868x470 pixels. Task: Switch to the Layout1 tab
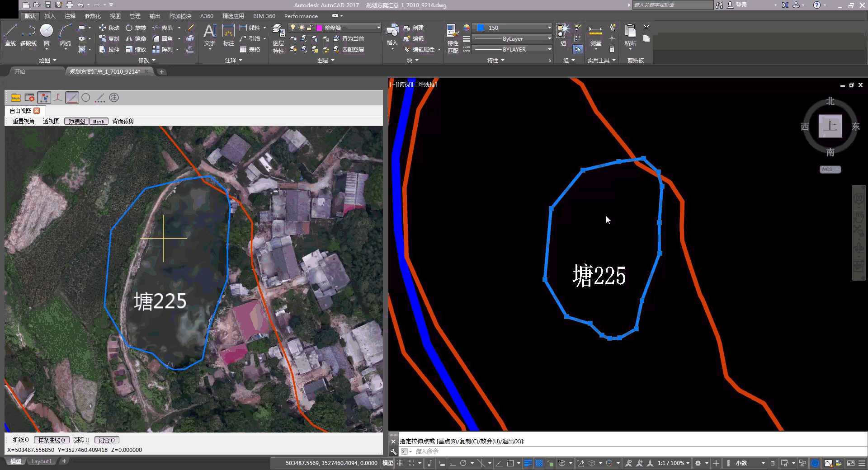tap(42, 461)
